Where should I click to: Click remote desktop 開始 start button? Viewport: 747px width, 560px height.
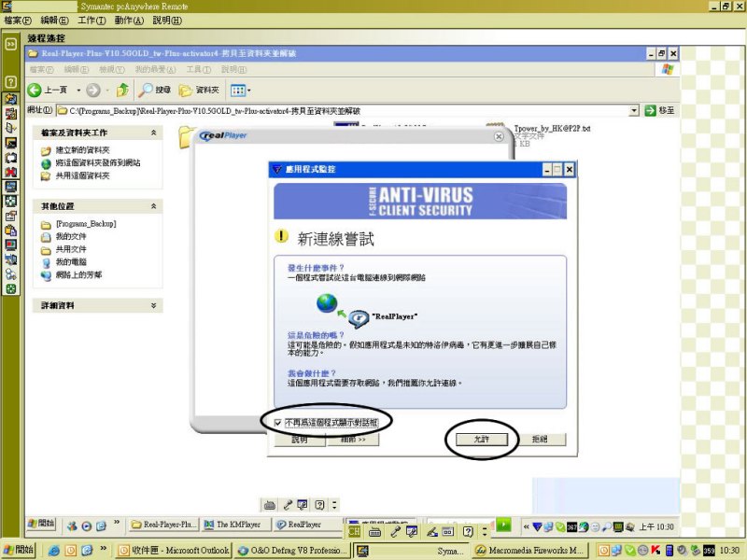coord(41,524)
